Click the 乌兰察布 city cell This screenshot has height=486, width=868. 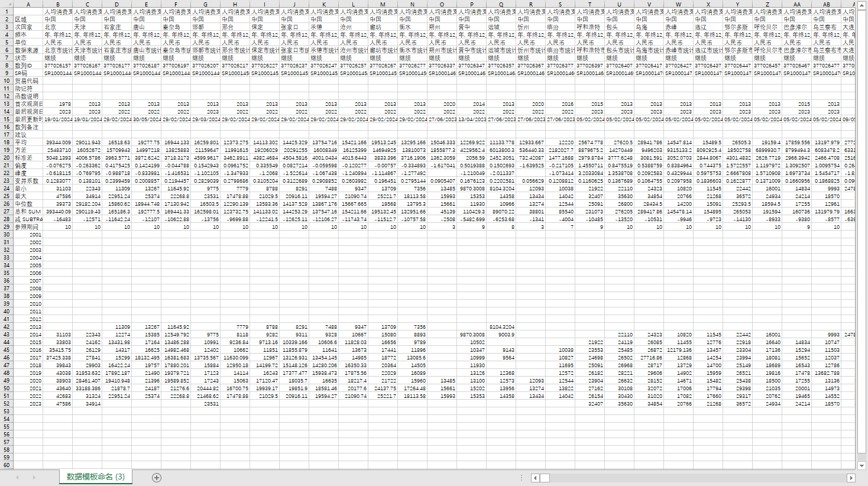tap(826, 27)
